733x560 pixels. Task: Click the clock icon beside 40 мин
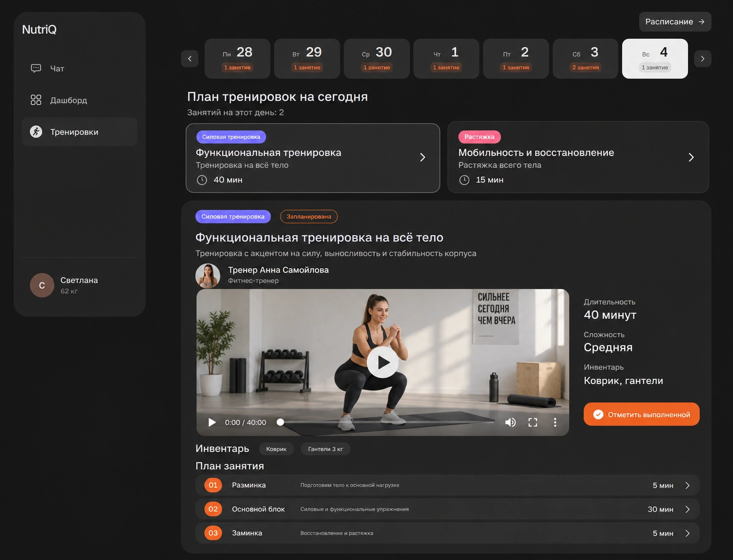click(x=202, y=180)
